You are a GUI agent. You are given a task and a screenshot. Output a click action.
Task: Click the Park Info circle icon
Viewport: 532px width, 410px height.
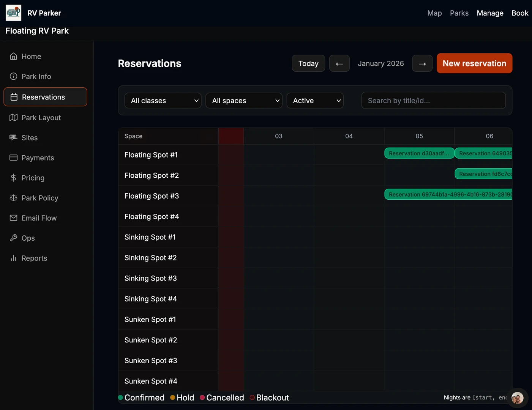(x=14, y=76)
